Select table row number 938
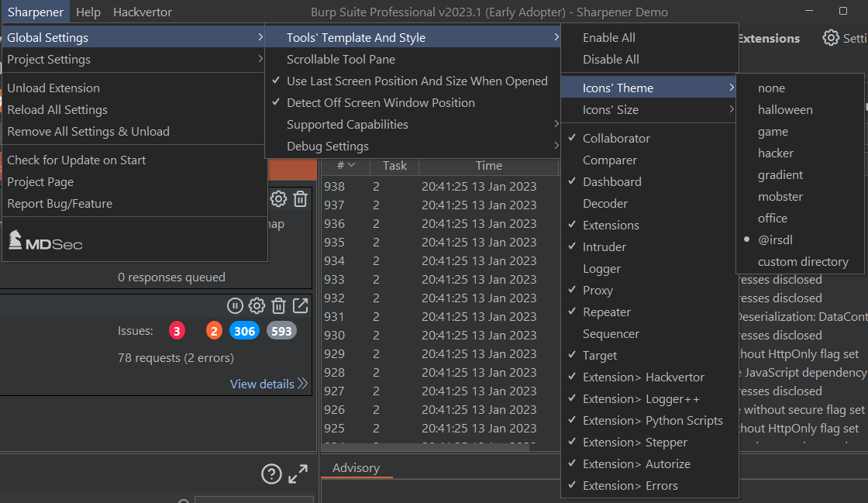 pyautogui.click(x=441, y=187)
